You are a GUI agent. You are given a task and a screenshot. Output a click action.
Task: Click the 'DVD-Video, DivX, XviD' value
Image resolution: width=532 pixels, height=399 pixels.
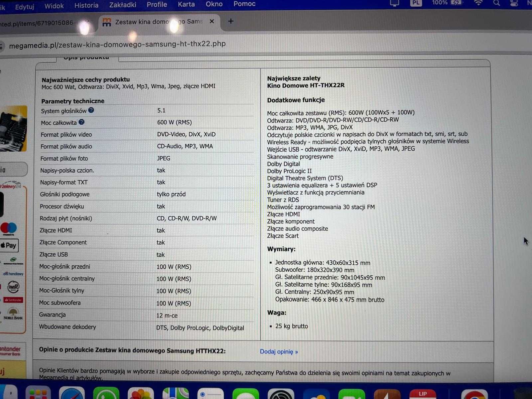pos(186,134)
